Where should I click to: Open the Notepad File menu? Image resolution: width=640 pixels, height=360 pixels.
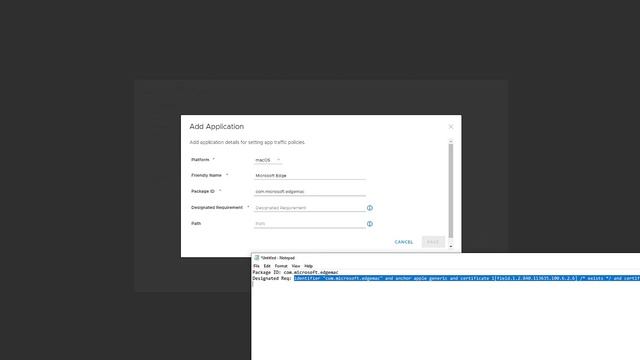256,266
